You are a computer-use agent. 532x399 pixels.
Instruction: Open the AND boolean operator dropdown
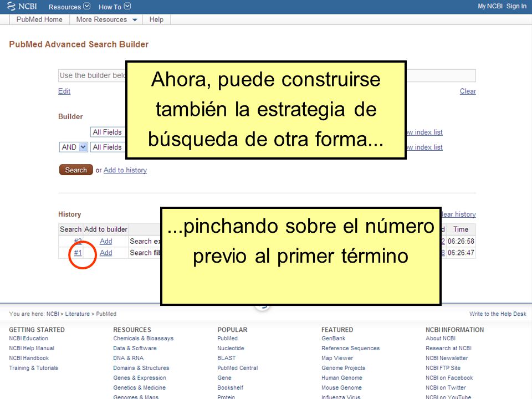point(73,147)
